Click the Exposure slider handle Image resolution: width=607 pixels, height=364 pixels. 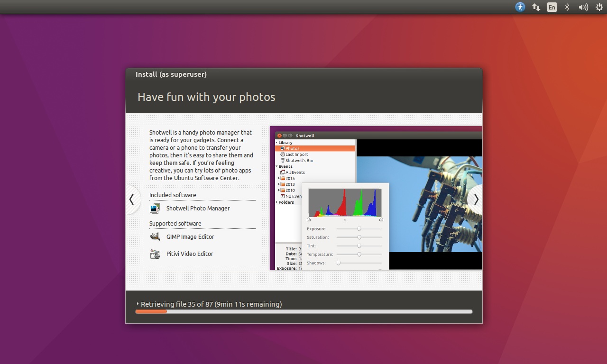pyautogui.click(x=359, y=228)
